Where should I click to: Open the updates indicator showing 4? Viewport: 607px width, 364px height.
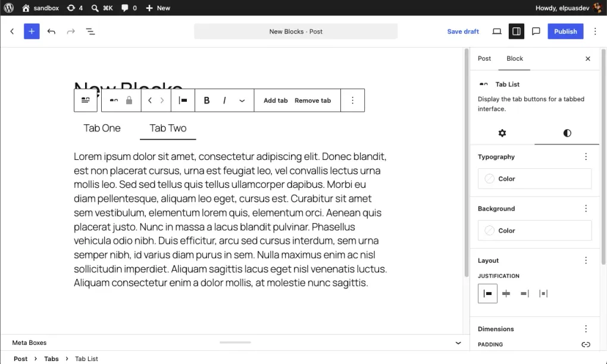coord(75,8)
